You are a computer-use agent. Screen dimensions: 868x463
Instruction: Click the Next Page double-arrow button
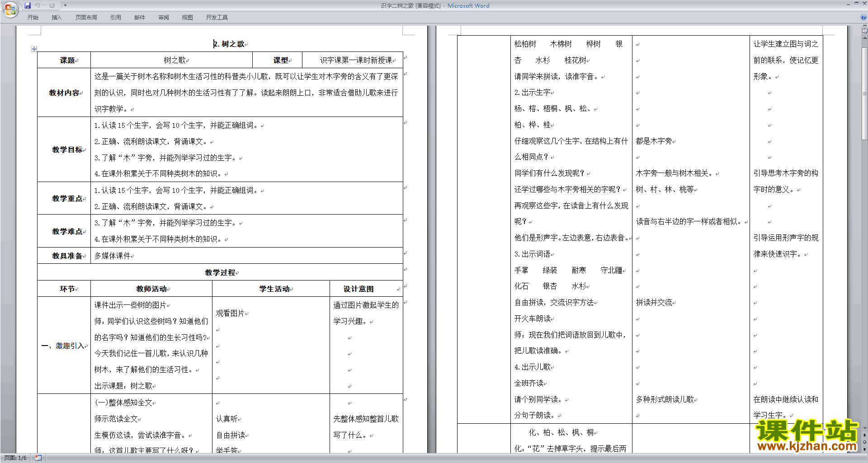(x=864, y=449)
